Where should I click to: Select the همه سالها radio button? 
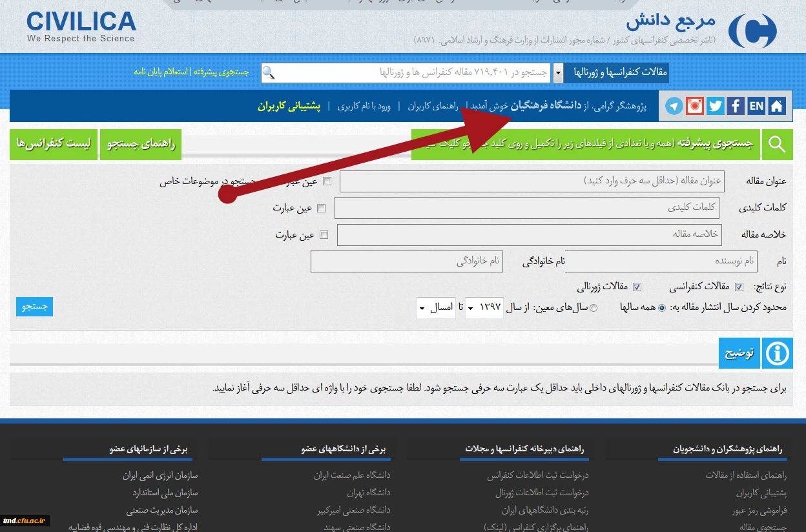[661, 308]
